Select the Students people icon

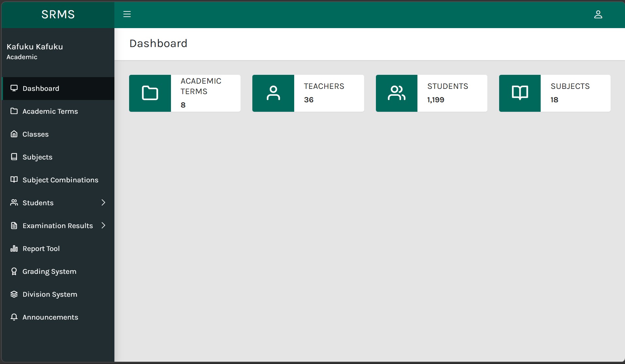14,203
